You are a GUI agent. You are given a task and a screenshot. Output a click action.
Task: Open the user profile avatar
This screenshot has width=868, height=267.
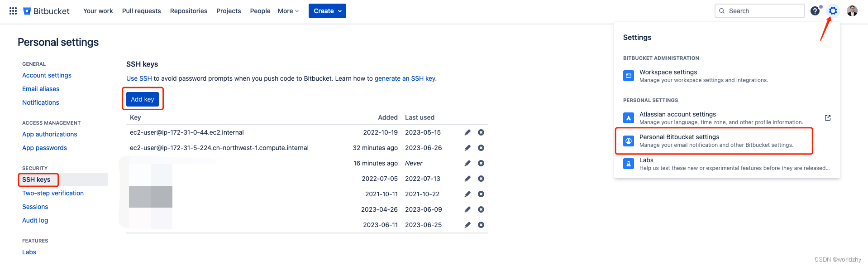(x=852, y=11)
